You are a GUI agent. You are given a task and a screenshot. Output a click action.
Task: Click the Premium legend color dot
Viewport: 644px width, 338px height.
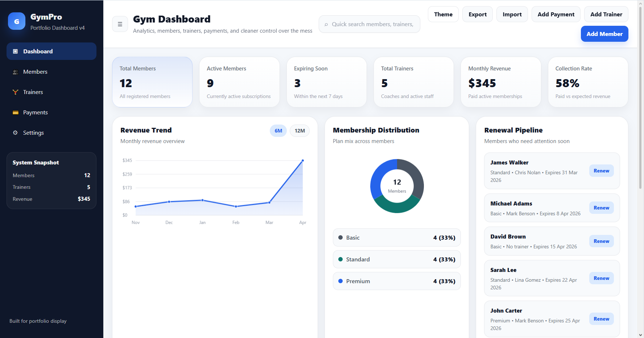[340, 281]
